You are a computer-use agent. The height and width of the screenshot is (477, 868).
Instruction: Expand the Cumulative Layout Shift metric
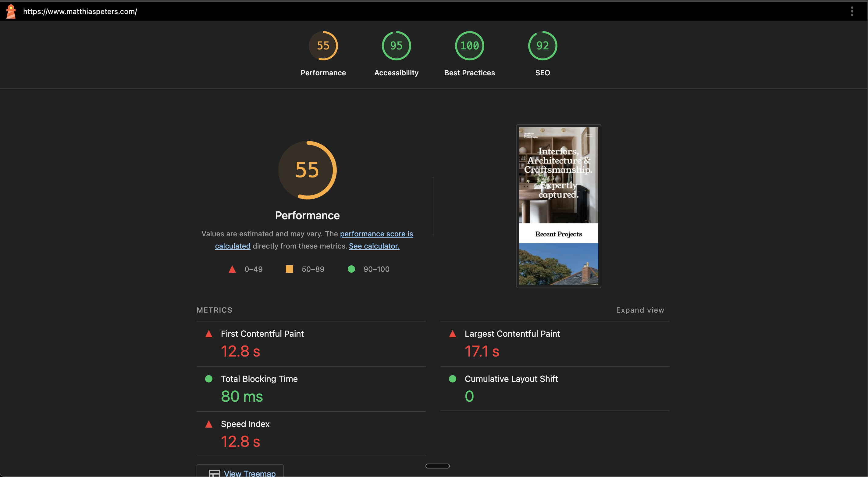click(x=511, y=379)
